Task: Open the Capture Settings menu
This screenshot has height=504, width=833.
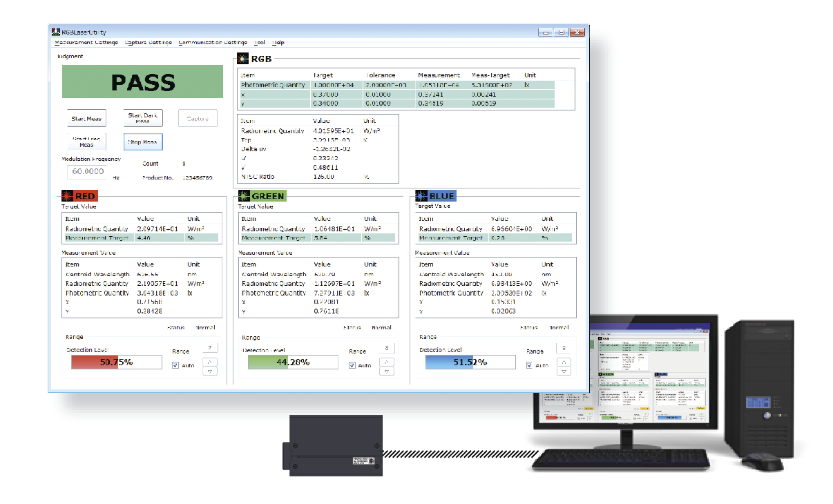Action: click(149, 43)
